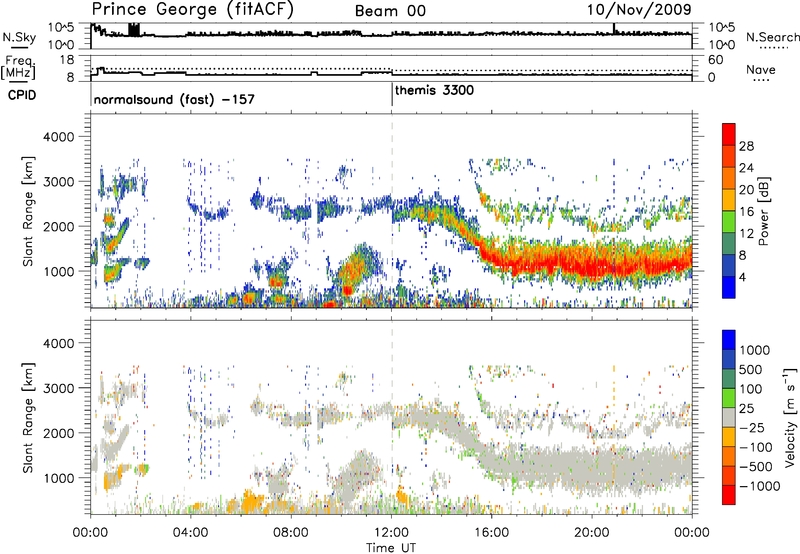Click the "3000" tick on the velocity panel

(x=59, y=388)
